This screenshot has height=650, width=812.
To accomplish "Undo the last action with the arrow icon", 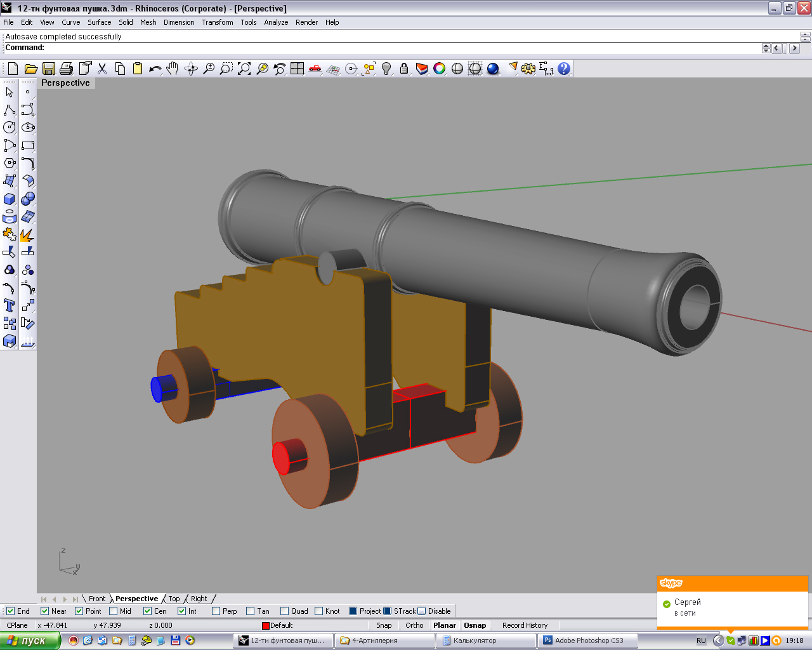I will (155, 69).
